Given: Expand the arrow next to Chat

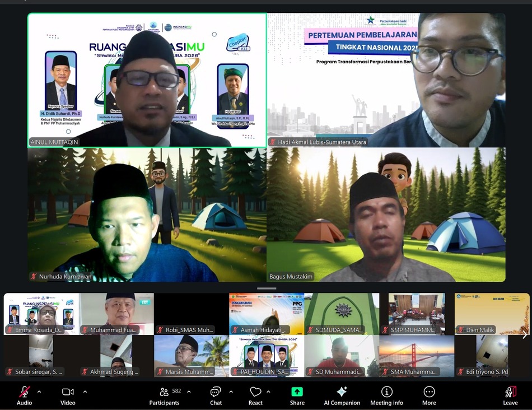Looking at the screenshot, I should (x=231, y=392).
